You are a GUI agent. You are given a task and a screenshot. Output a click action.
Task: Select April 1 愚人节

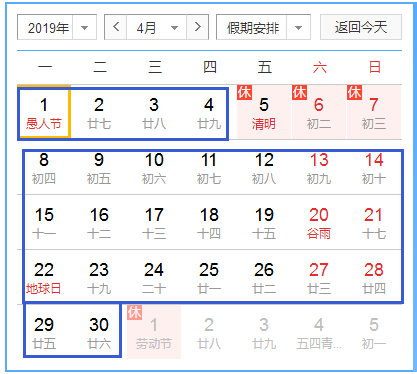coord(44,112)
